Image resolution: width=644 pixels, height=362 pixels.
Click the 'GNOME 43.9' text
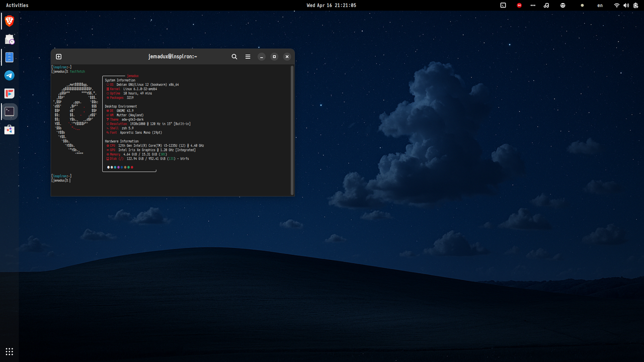(125, 111)
